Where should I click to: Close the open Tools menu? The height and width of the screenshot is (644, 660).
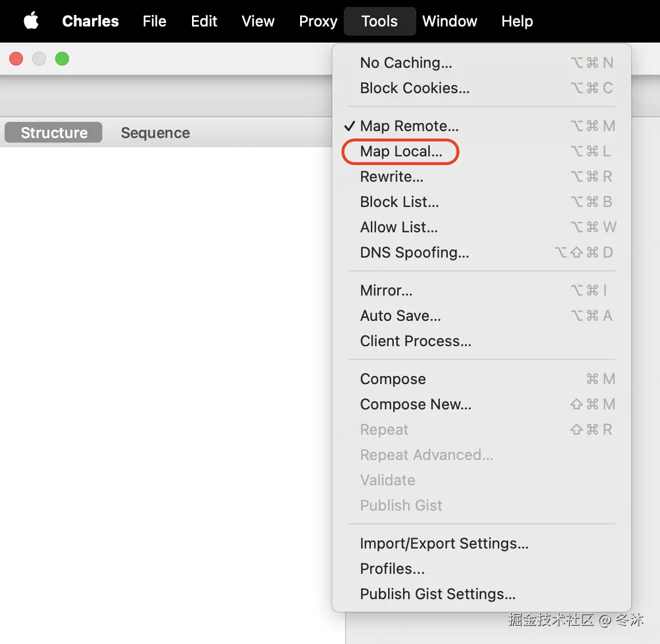[x=379, y=21]
